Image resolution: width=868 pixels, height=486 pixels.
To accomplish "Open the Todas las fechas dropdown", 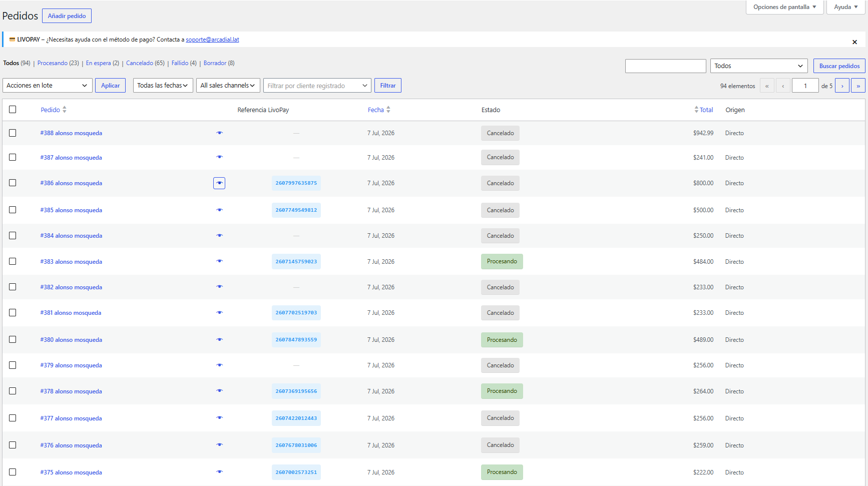I will click(x=163, y=86).
